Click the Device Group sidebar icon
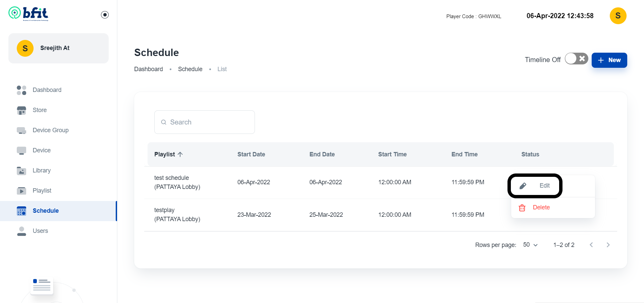Viewport: 644px width, 303px height. coord(21,130)
